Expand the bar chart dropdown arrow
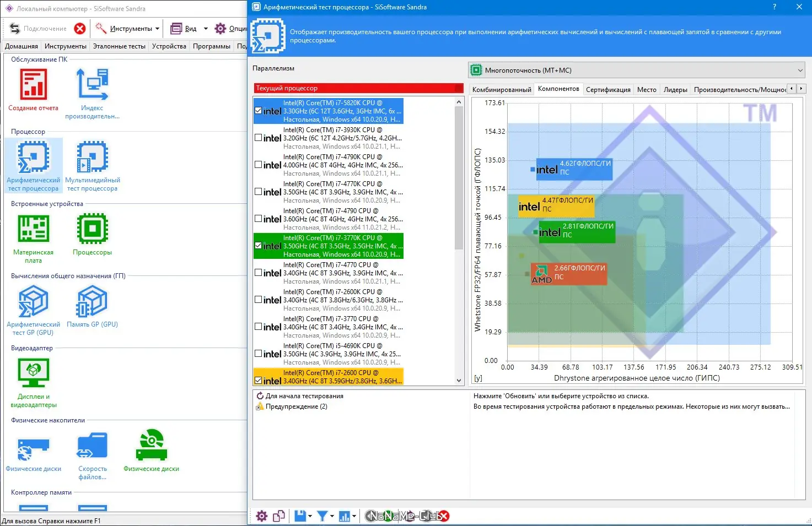Image resolution: width=812 pixels, height=526 pixels. (354, 516)
